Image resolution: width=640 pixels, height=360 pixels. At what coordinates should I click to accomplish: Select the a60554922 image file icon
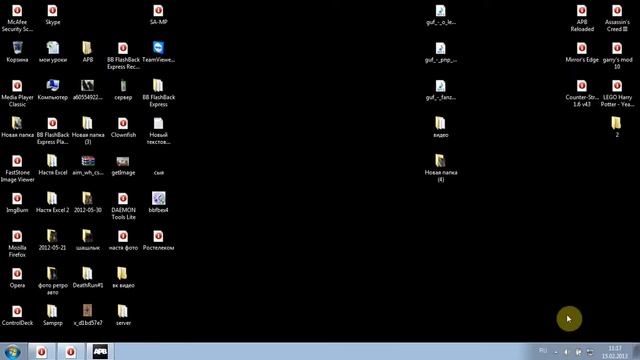coord(87,90)
